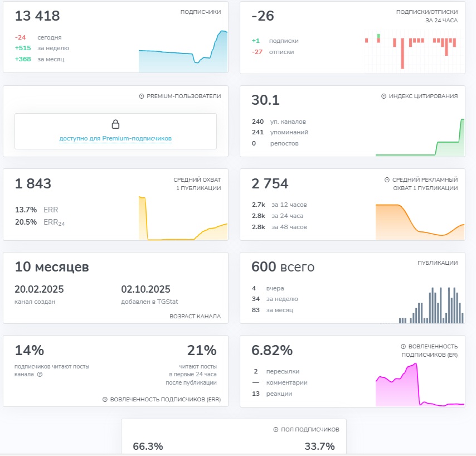Click subscriber count 13 418
Image resolution: width=476 pixels, height=456 pixels.
click(37, 16)
